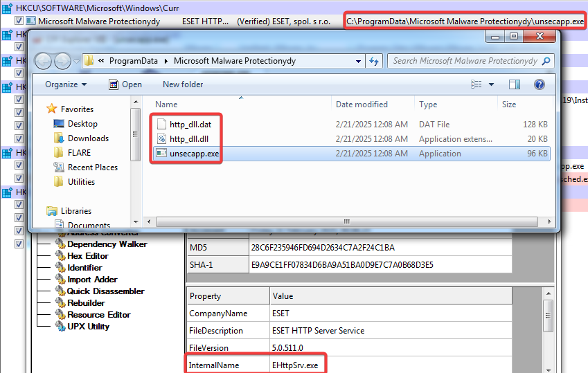Go forward in Explorer navigation
This screenshot has width=588, height=373.
(x=62, y=61)
